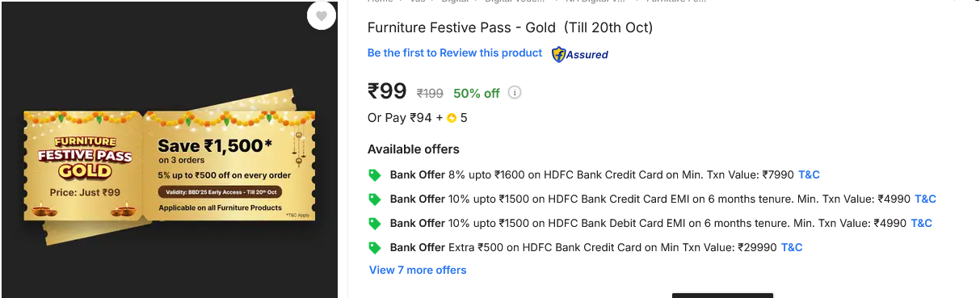Expand View 7 more offers
Image resolution: width=980 pixels, height=298 pixels.
(x=418, y=270)
